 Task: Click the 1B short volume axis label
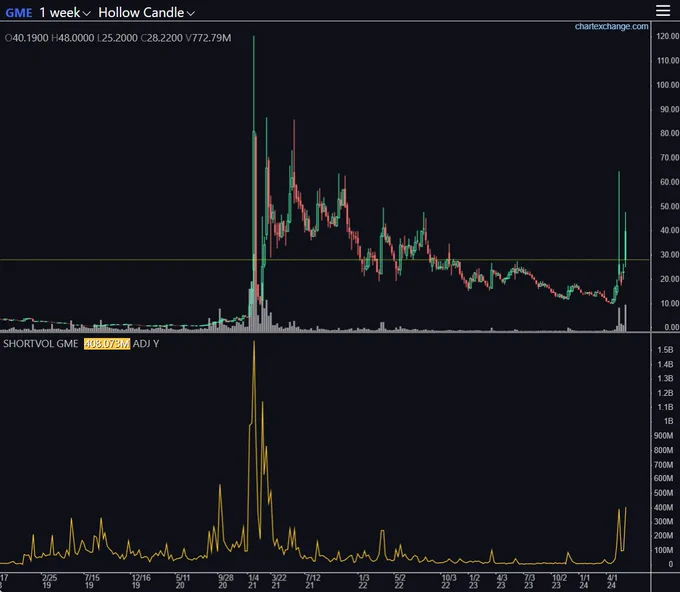click(668, 421)
